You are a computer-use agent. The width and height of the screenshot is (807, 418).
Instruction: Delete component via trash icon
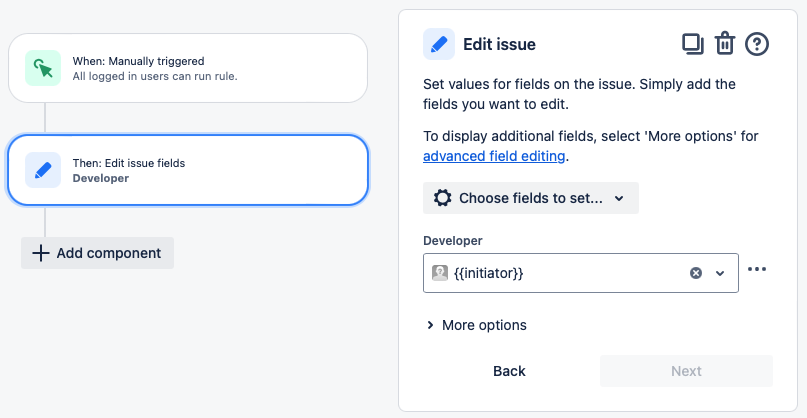[725, 44]
